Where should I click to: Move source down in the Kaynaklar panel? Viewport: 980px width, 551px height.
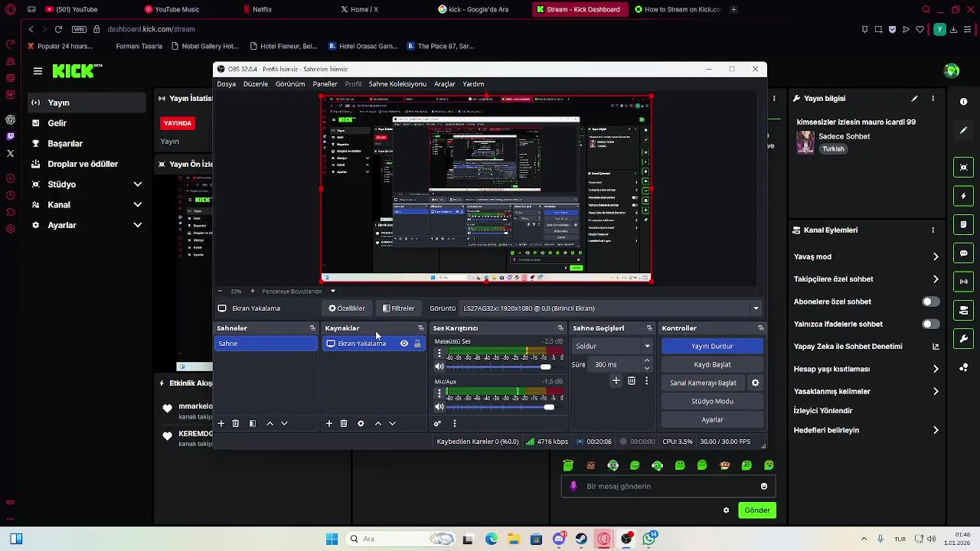click(x=392, y=423)
